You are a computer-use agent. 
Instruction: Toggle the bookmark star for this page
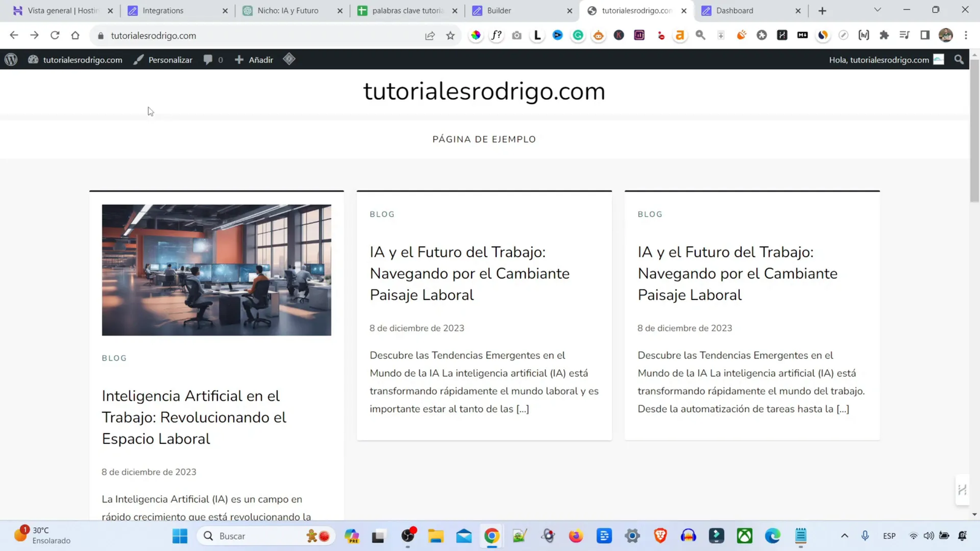click(x=451, y=35)
